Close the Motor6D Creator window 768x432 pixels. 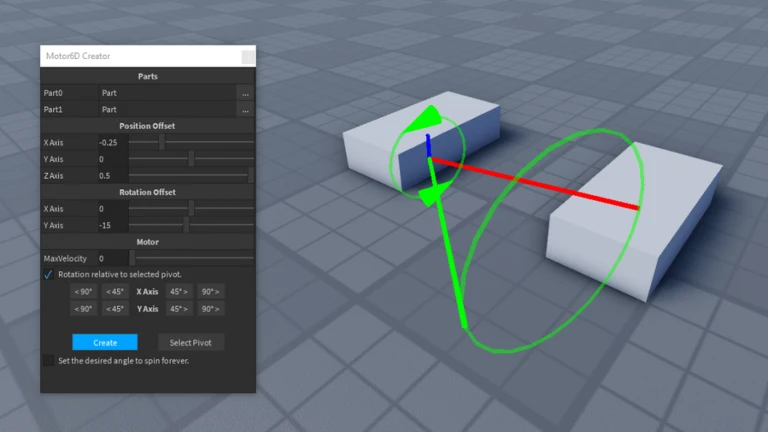click(247, 57)
